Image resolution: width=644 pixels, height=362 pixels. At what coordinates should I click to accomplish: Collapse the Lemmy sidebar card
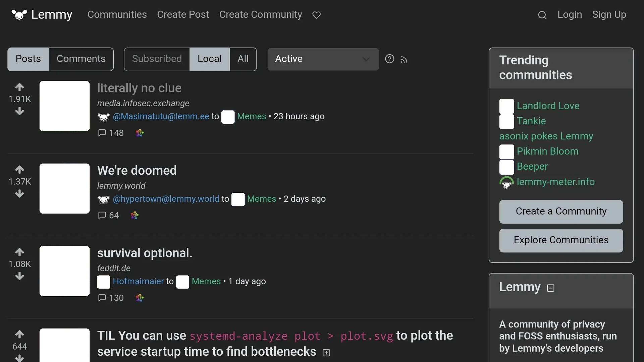click(x=550, y=288)
